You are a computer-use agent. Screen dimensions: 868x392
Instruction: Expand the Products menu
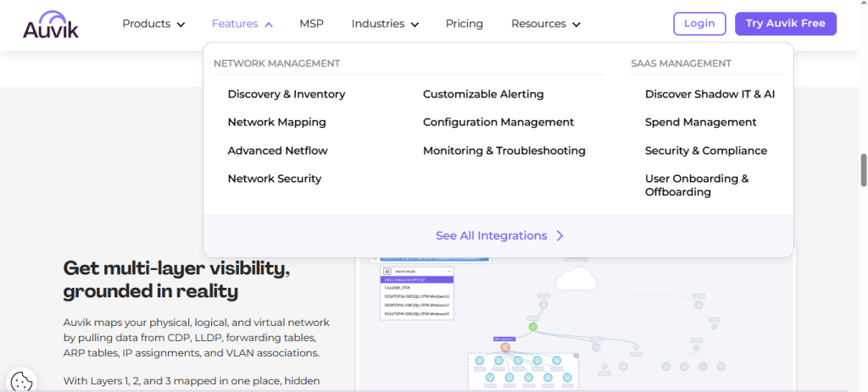pyautogui.click(x=153, y=24)
